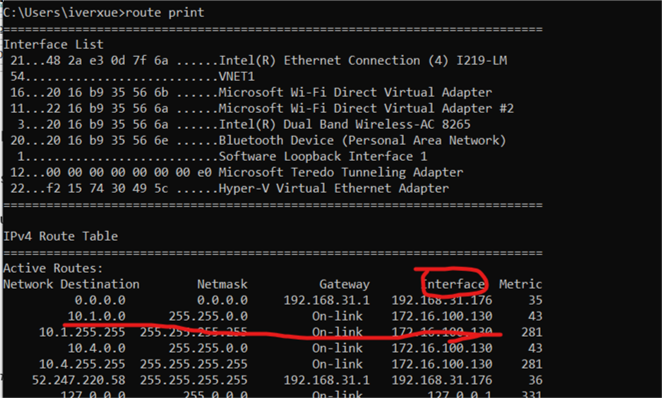Viewport: 664px width, 399px height.
Task: Click gateway 192.168.31.1 in the 0.0.0.0 row
Action: point(326,300)
